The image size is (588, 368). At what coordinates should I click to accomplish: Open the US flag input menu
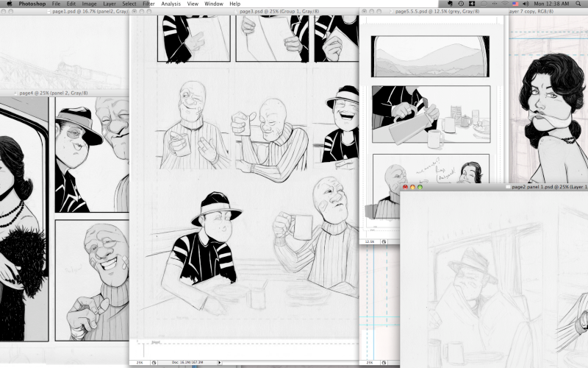[x=516, y=4]
